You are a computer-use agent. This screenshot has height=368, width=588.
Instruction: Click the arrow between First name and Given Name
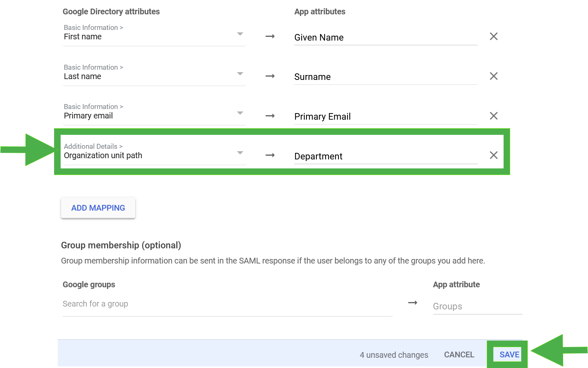click(270, 36)
